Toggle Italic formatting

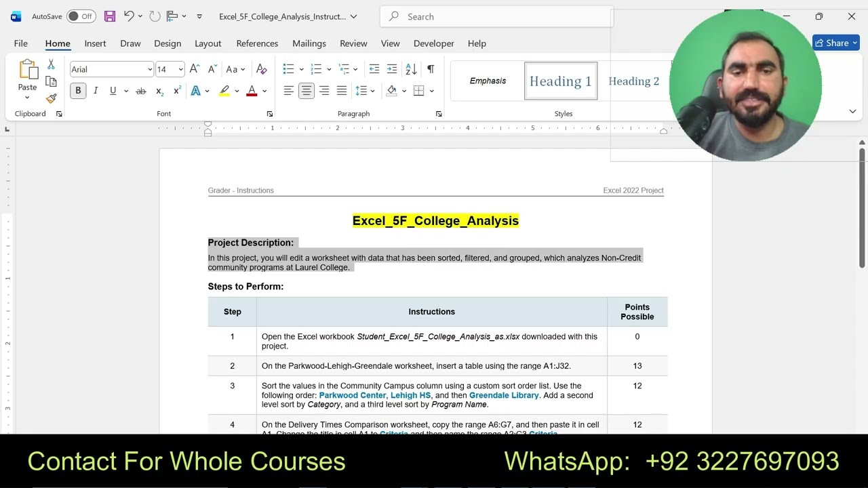point(96,91)
